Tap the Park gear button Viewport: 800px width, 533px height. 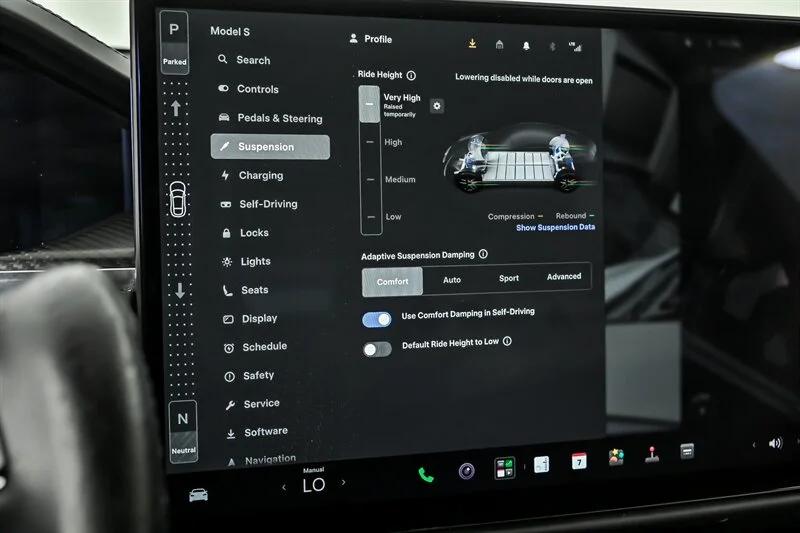[x=174, y=43]
